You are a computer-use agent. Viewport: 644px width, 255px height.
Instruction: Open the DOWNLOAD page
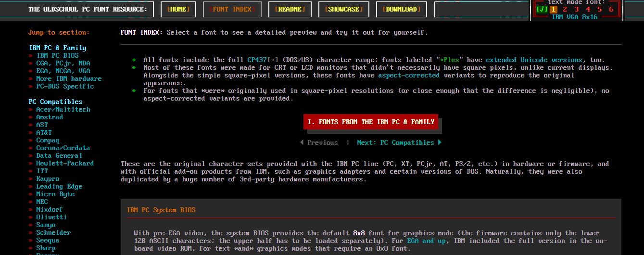click(x=402, y=9)
